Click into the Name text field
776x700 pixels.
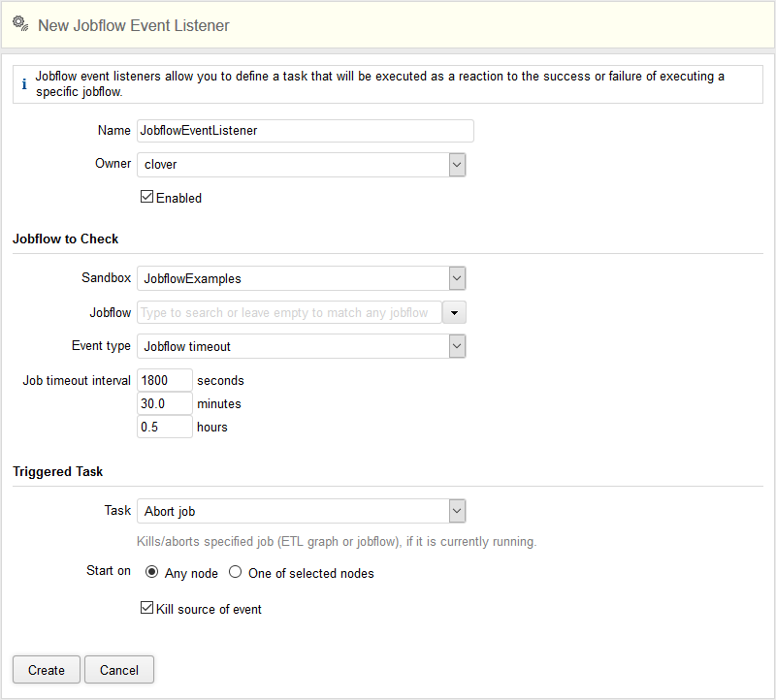[306, 131]
